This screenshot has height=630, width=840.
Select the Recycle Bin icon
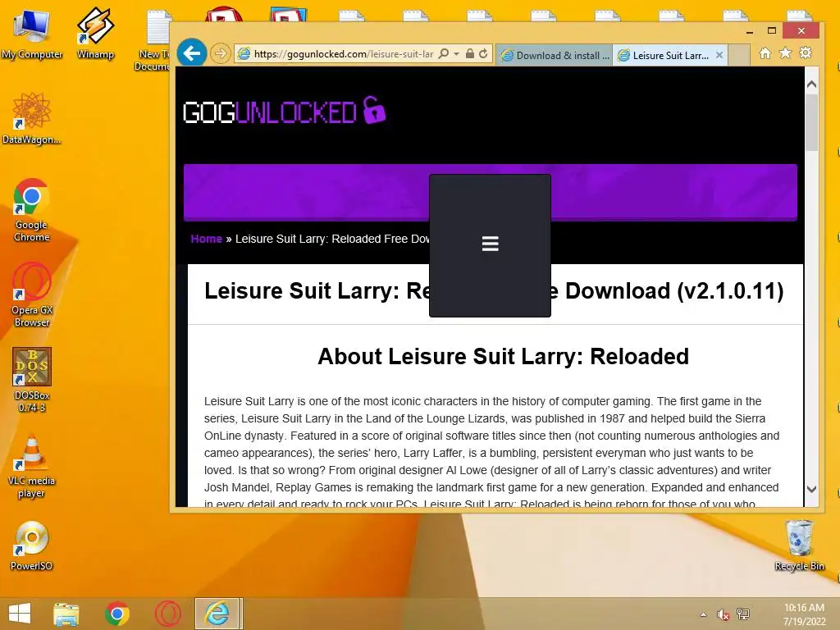pyautogui.click(x=799, y=546)
